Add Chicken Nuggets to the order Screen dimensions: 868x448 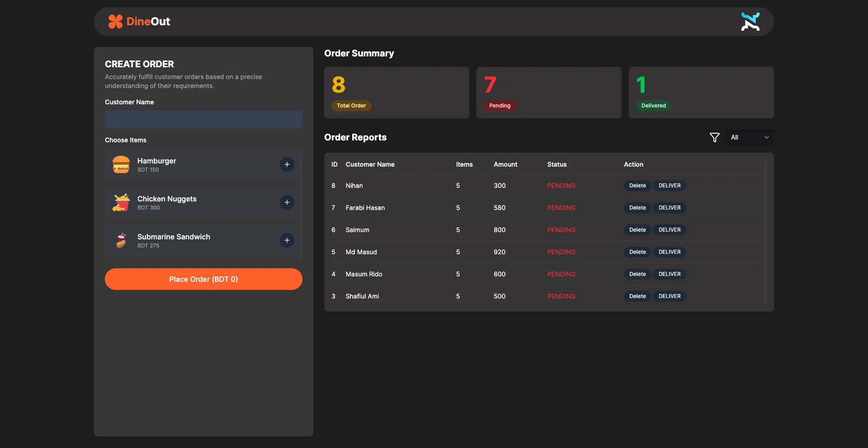tap(287, 202)
